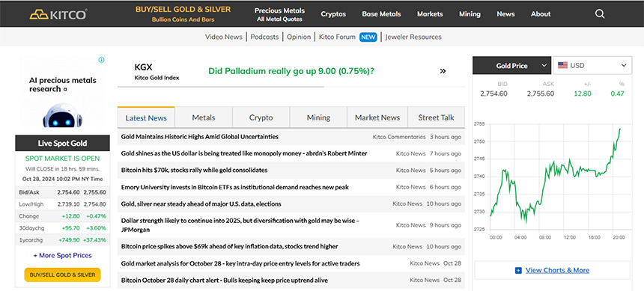Viewport: 644px width, 291px height.
Task: Click the plus icon beside View Charts
Action: click(518, 270)
